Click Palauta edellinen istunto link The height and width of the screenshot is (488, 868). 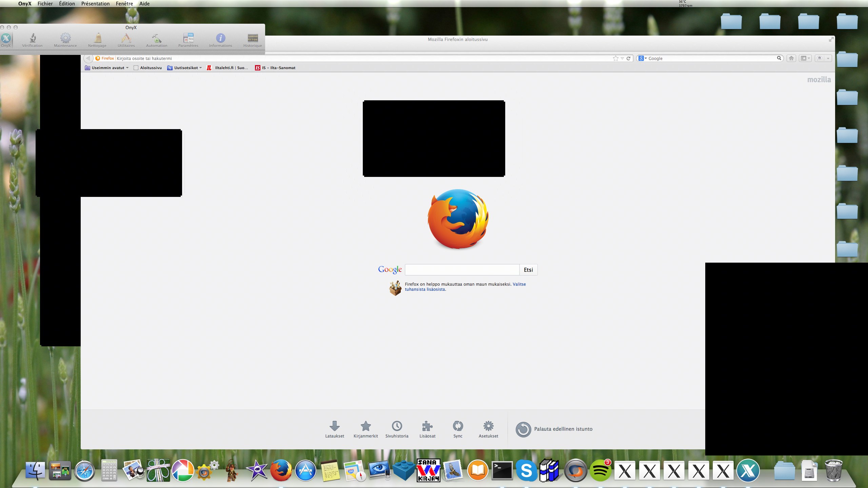click(563, 429)
